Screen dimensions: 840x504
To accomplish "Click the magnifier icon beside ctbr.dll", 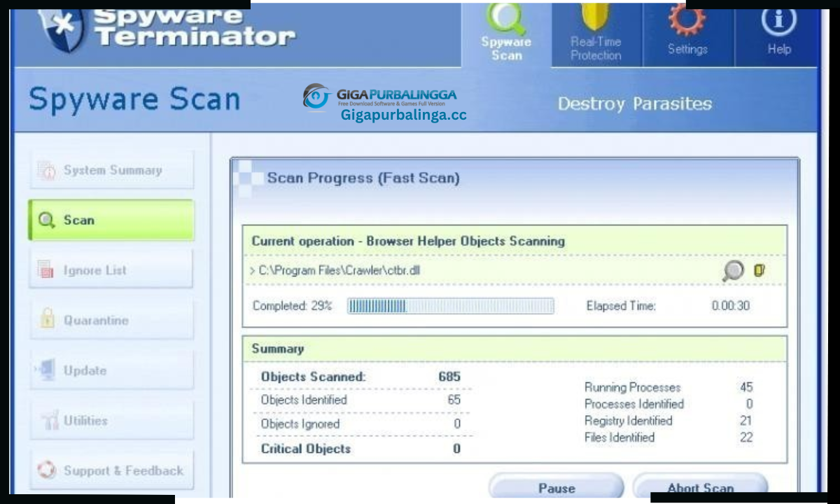I will click(x=733, y=270).
